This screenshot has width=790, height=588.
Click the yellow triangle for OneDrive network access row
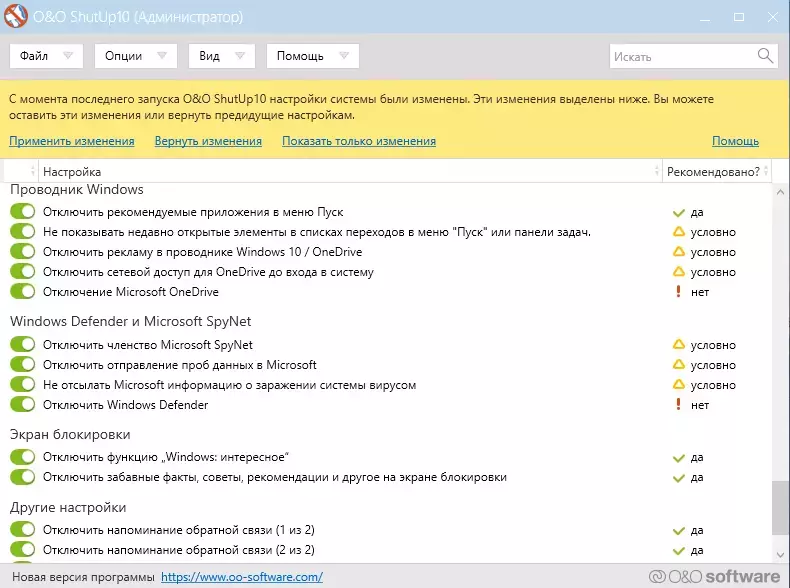click(679, 272)
